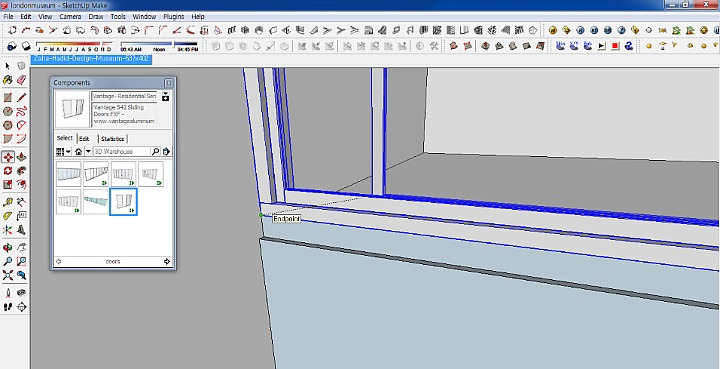The width and height of the screenshot is (720, 369).
Task: Select the Axes tool
Action: click(x=8, y=229)
